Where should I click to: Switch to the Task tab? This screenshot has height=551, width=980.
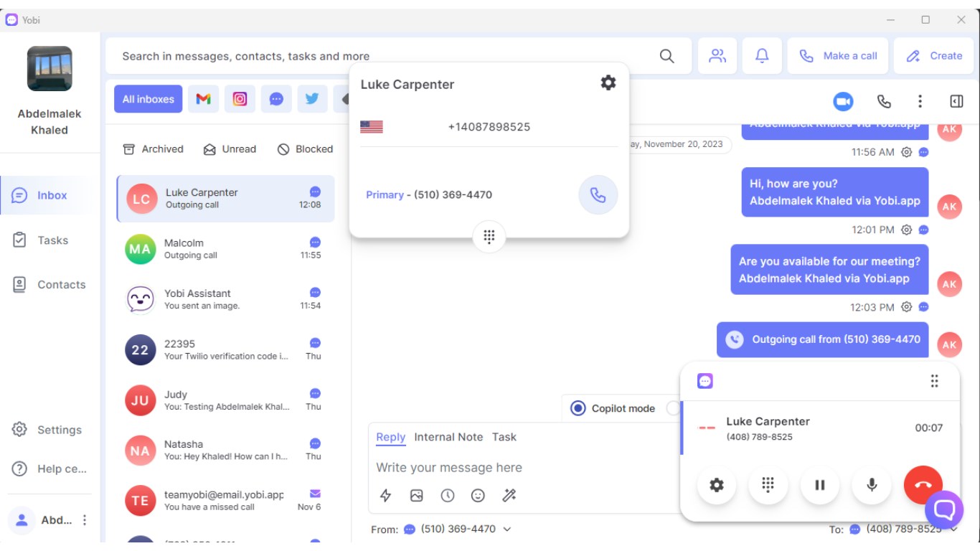tap(504, 437)
